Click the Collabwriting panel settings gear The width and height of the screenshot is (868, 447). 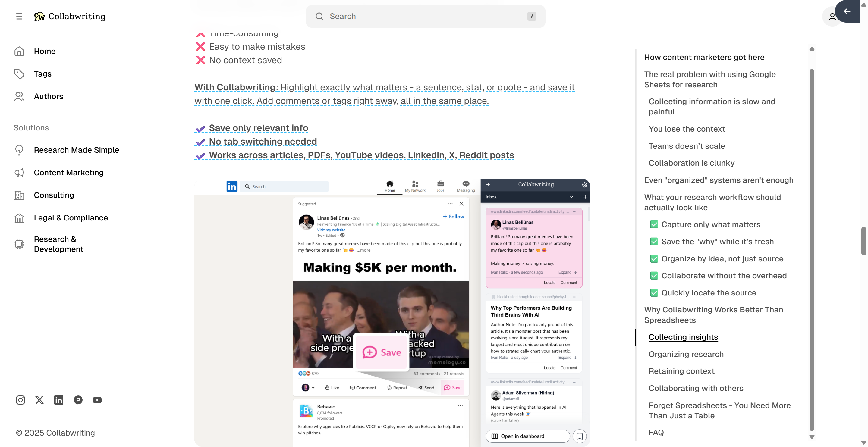point(584,185)
